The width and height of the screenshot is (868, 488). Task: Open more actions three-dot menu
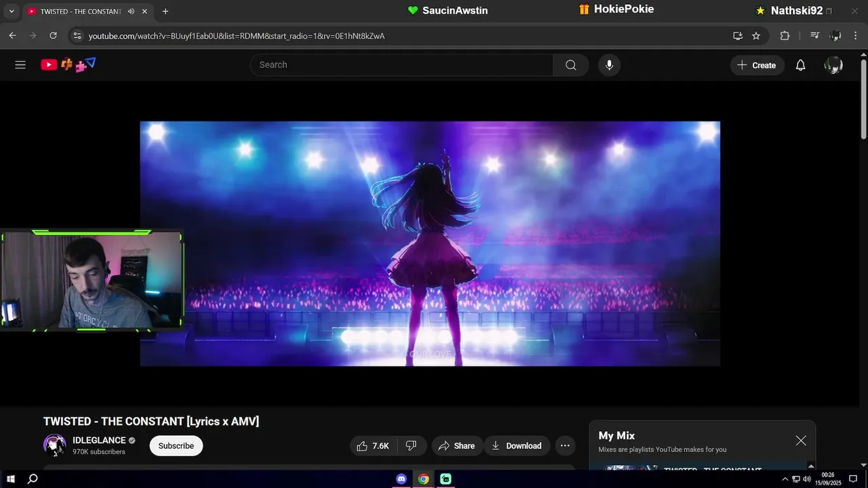coord(565,446)
